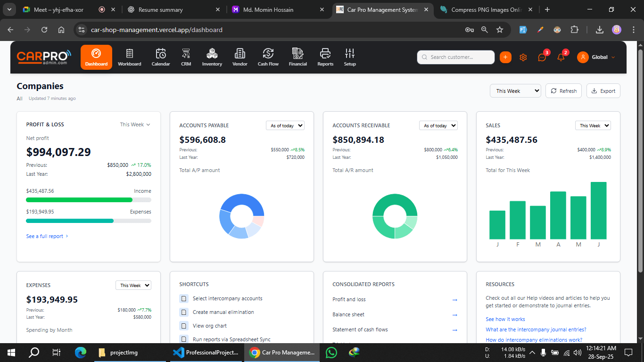Expand the This Week dropdown beside Refresh
The height and width of the screenshot is (362, 644).
(x=515, y=91)
